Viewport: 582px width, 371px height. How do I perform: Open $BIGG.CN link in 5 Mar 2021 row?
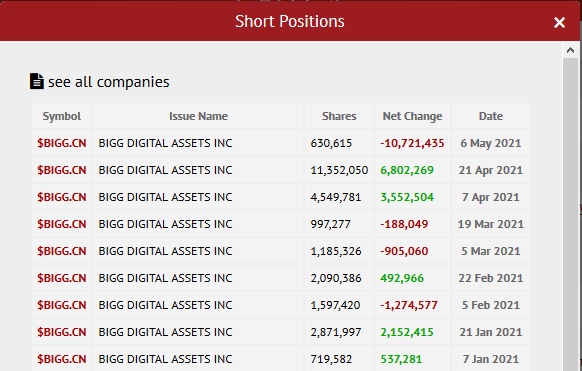pos(62,251)
